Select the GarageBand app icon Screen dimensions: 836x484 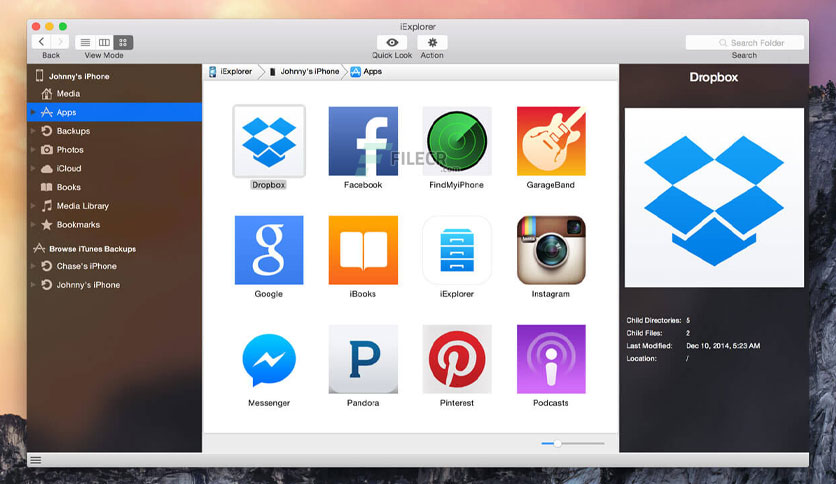coord(551,141)
